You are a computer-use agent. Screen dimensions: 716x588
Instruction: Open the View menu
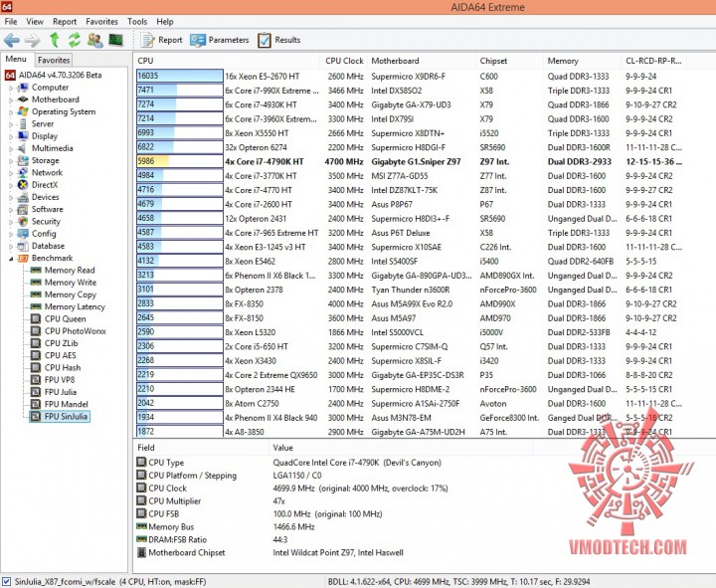point(35,22)
